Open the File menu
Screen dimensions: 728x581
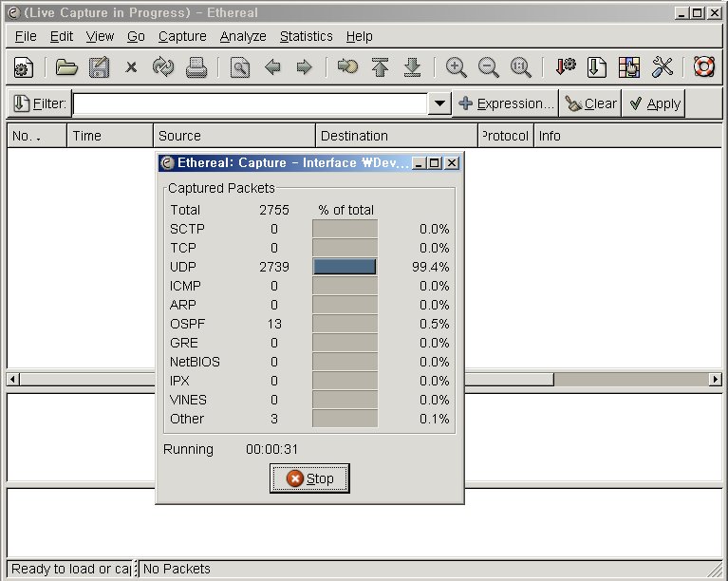26,36
